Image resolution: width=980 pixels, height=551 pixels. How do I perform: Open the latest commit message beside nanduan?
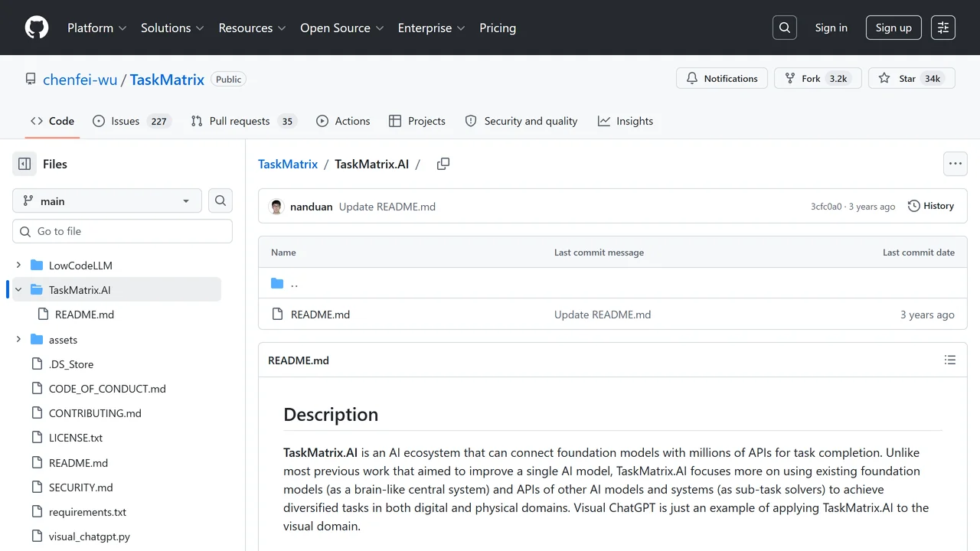tap(387, 207)
